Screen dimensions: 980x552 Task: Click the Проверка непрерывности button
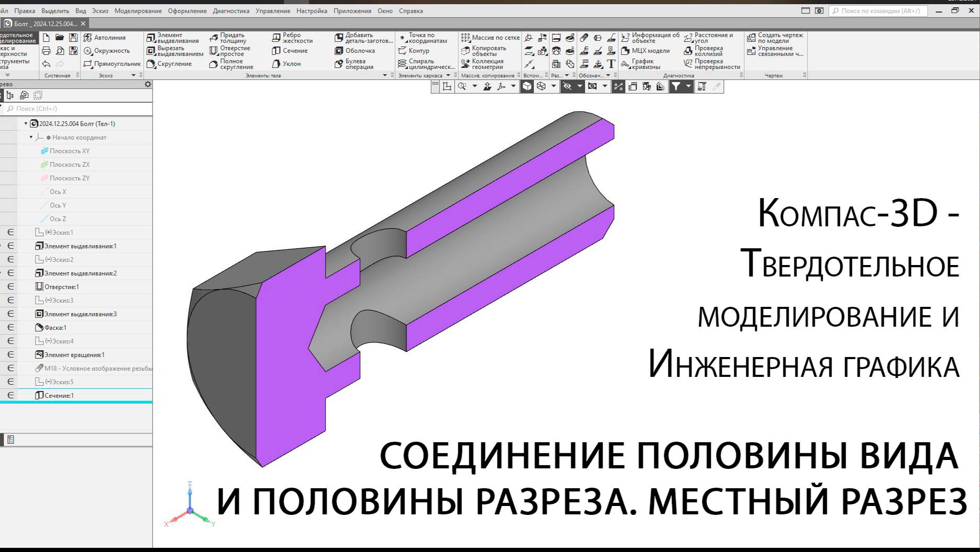pyautogui.click(x=712, y=64)
